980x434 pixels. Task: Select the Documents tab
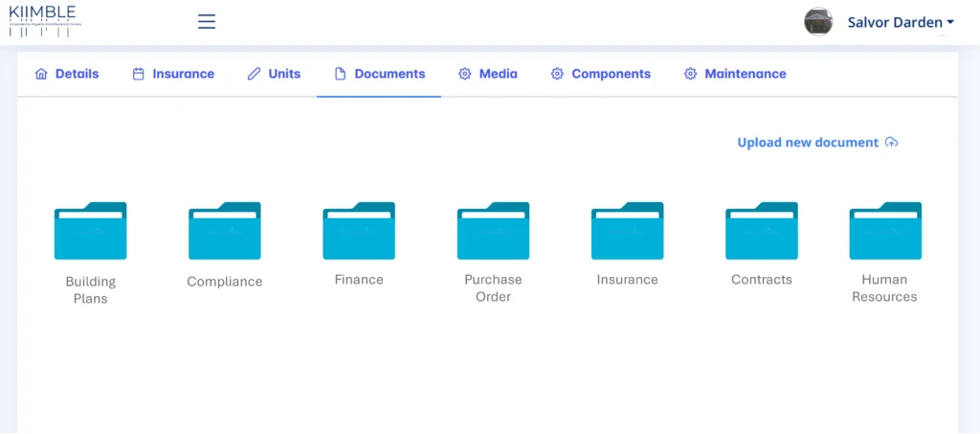tap(380, 74)
